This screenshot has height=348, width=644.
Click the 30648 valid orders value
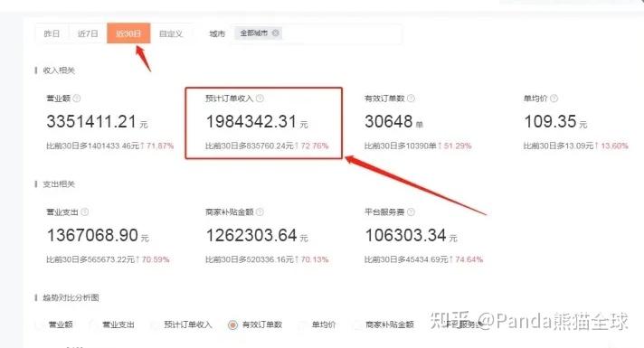click(x=389, y=121)
